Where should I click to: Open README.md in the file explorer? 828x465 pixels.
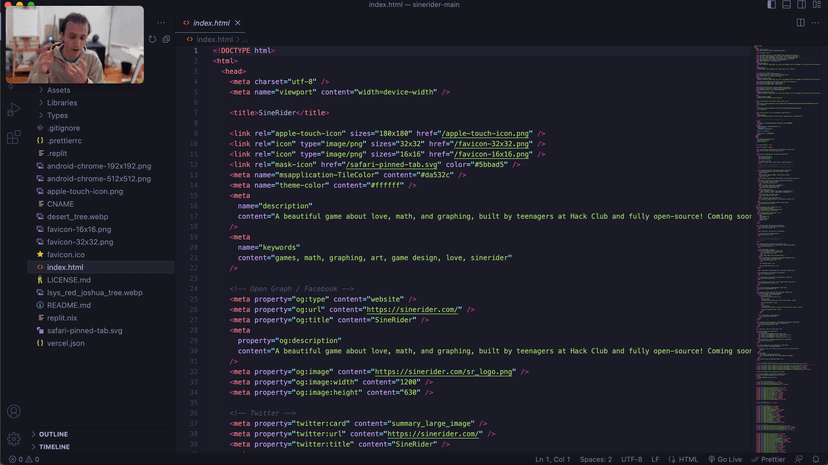point(68,305)
